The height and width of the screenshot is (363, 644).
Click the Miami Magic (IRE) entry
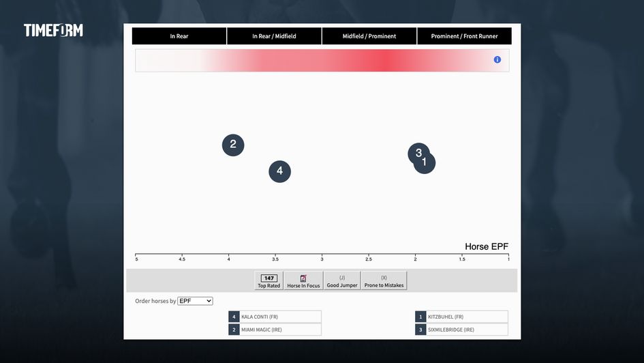coord(280,330)
